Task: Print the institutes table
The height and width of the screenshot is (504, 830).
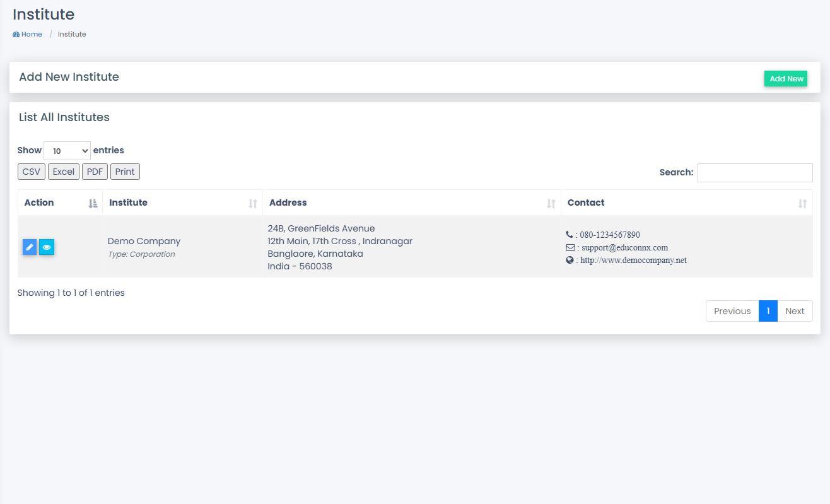Action: (125, 172)
